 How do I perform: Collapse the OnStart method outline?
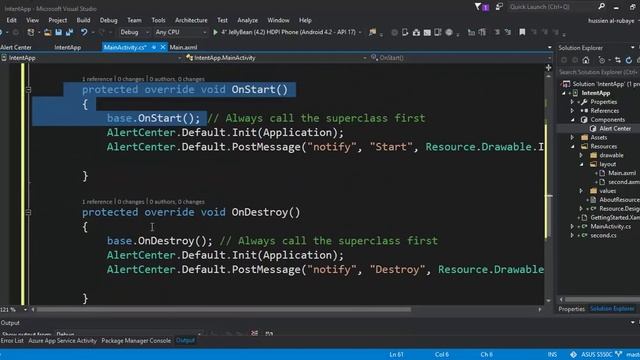(28, 89)
